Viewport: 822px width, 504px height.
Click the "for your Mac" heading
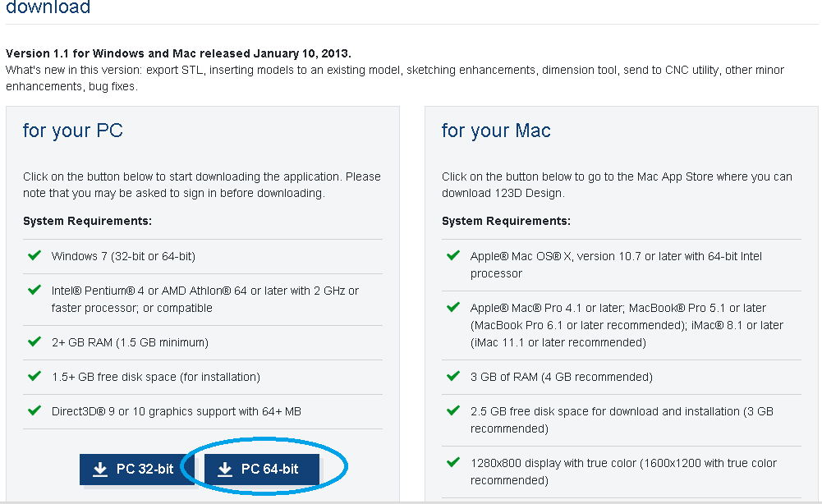coord(496,131)
